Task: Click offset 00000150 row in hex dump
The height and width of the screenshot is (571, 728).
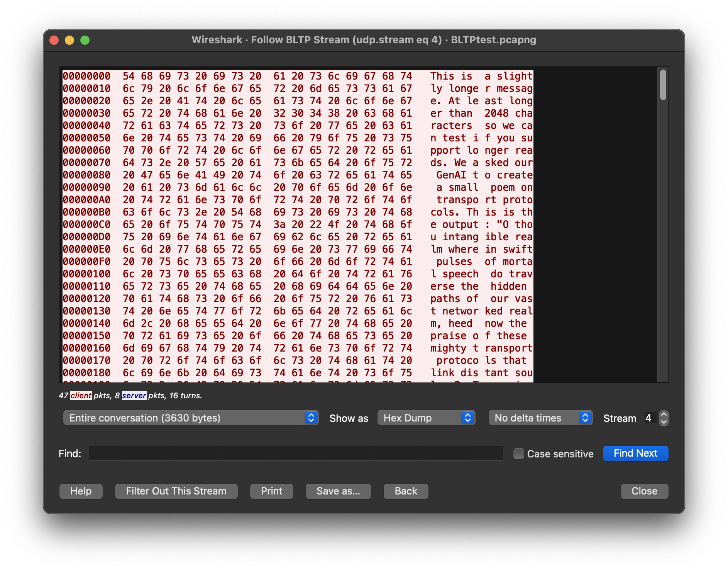Action: coord(298,336)
